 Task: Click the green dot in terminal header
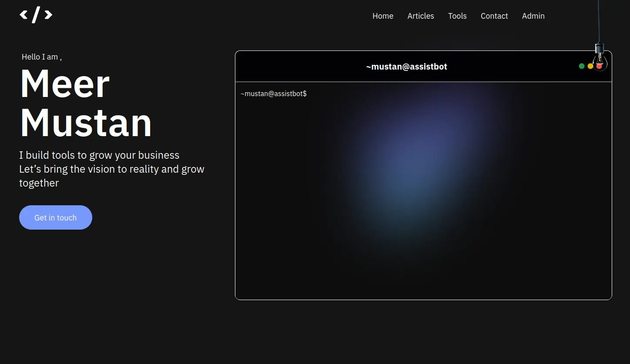(x=581, y=66)
